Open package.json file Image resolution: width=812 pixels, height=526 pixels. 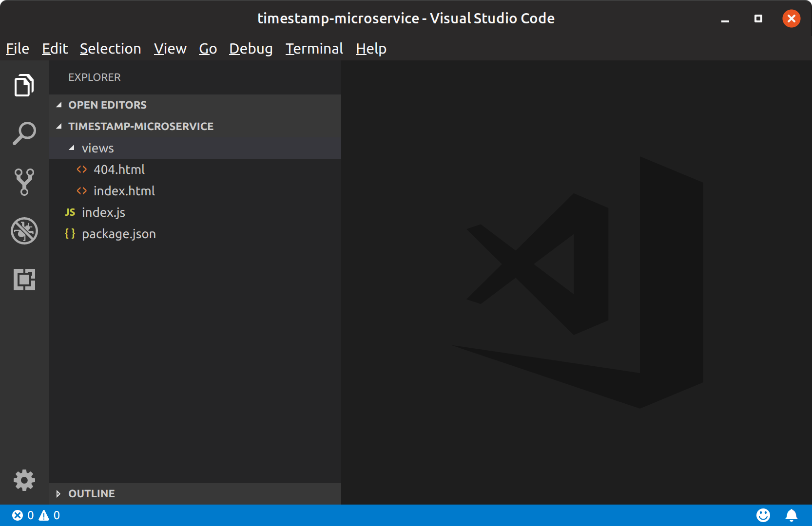[118, 234]
